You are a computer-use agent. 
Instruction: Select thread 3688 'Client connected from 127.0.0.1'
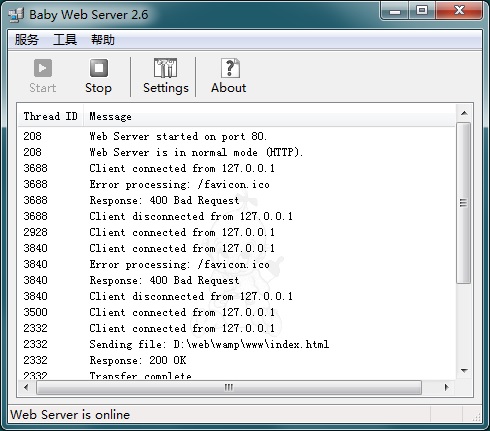pos(236,168)
